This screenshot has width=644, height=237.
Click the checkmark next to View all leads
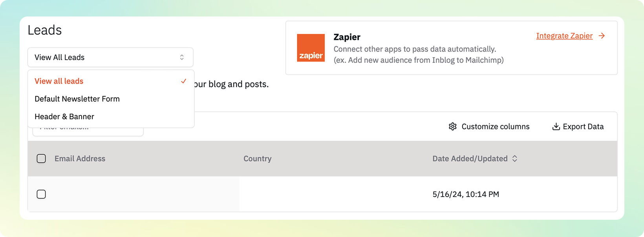183,81
